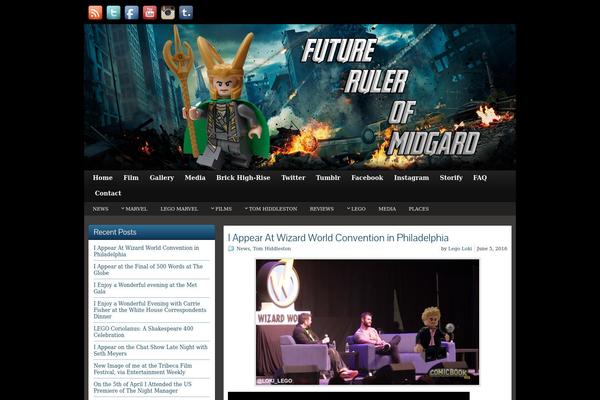Expand the FILMS category dropdown

click(x=221, y=209)
